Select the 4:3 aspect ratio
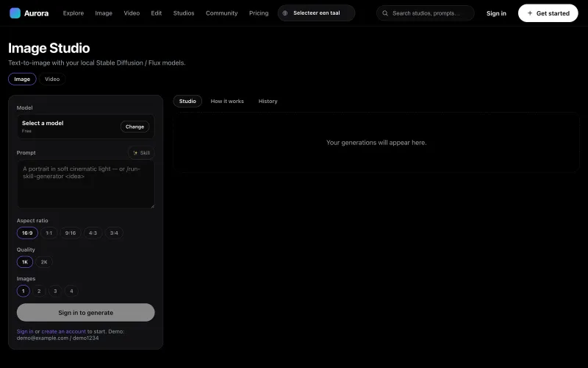The image size is (588, 368). point(93,233)
